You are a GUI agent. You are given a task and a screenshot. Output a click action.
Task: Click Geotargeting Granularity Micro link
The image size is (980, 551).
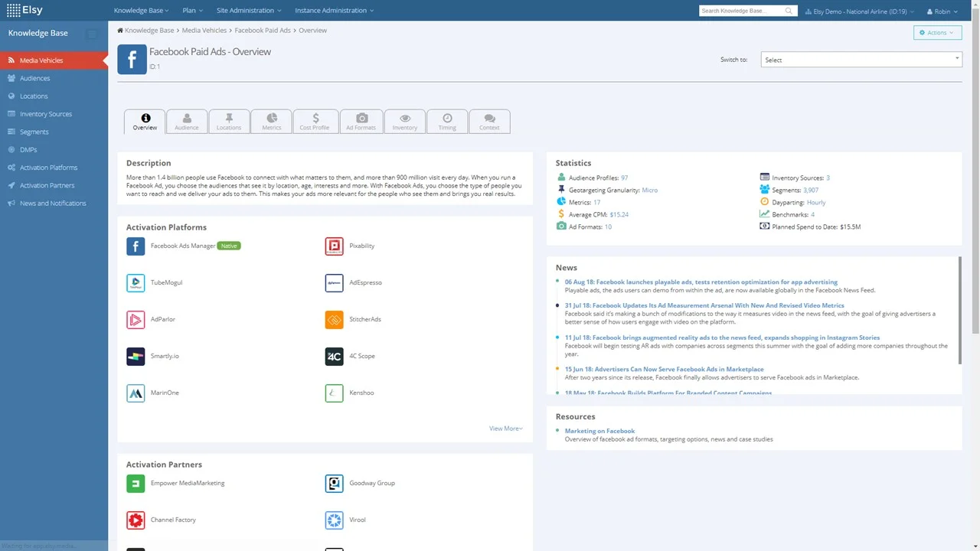pos(649,190)
